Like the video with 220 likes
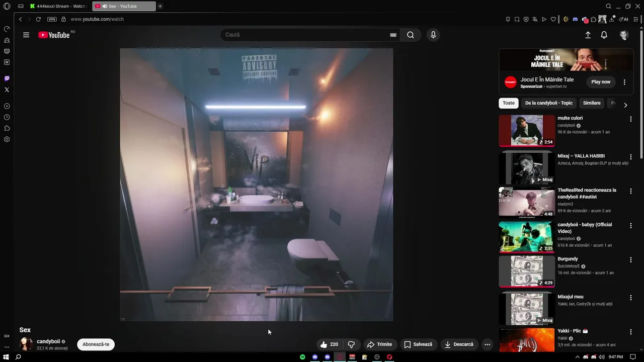Viewport: 644px width, 362px height. pyautogui.click(x=329, y=344)
